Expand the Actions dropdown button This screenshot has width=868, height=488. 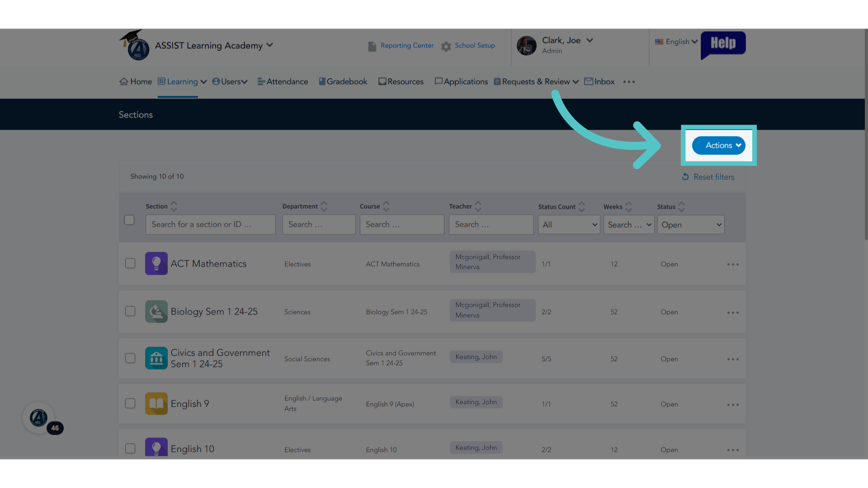(x=719, y=145)
